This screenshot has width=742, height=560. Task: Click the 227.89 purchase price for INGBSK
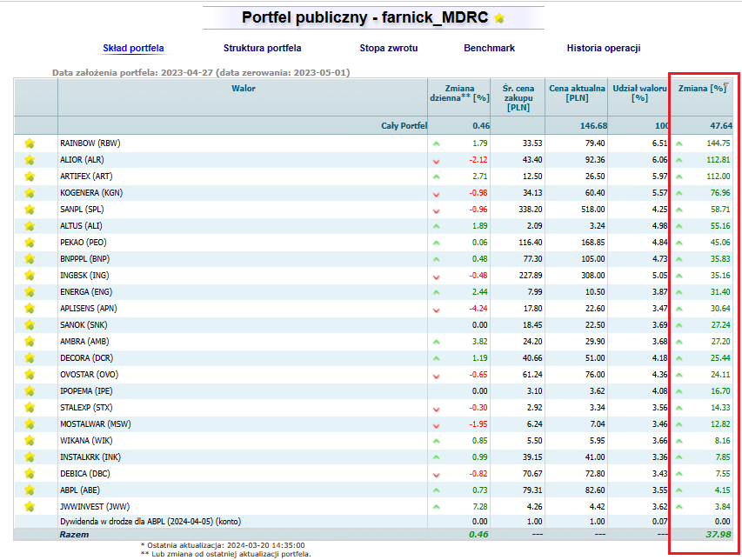point(530,276)
